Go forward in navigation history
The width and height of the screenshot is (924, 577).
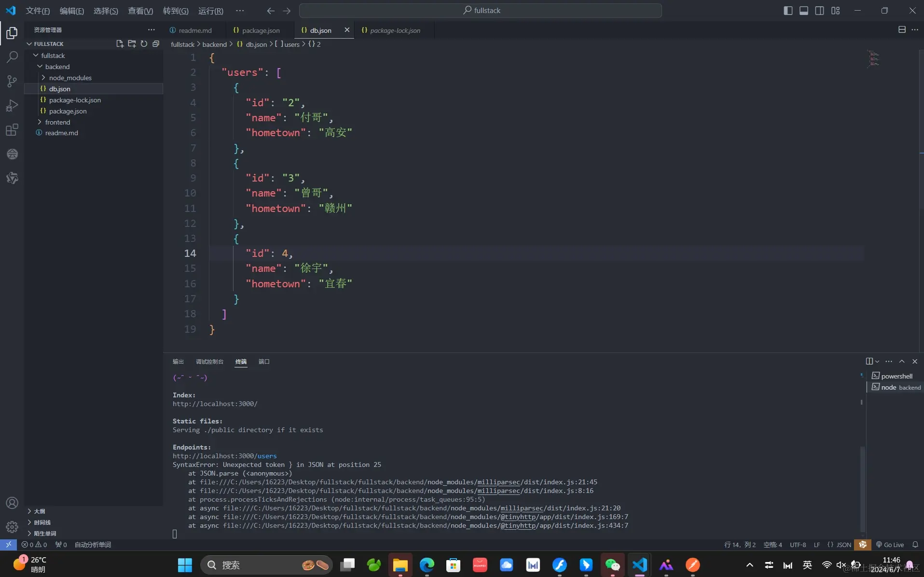tap(287, 11)
